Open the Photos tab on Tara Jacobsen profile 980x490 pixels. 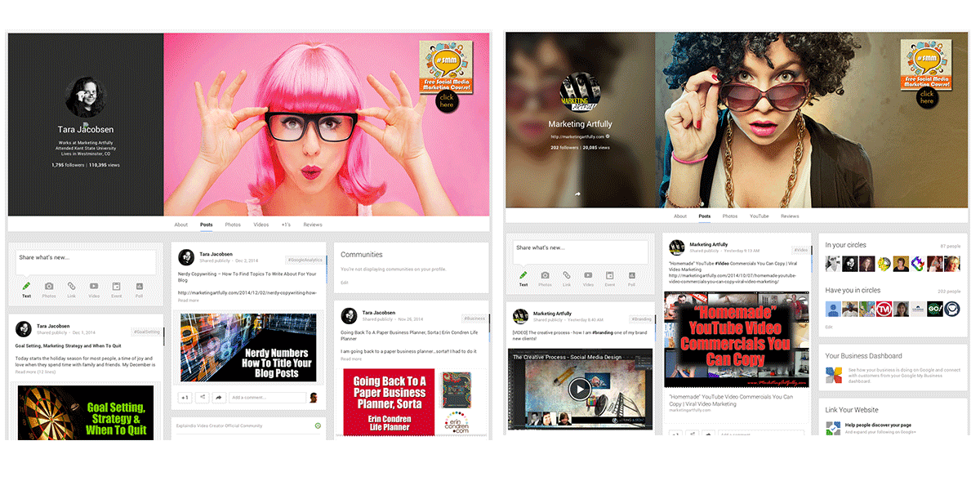(233, 225)
